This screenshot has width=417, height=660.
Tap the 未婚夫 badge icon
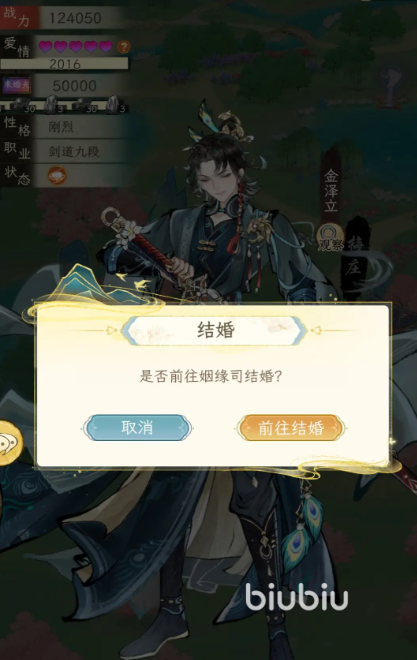(17, 85)
